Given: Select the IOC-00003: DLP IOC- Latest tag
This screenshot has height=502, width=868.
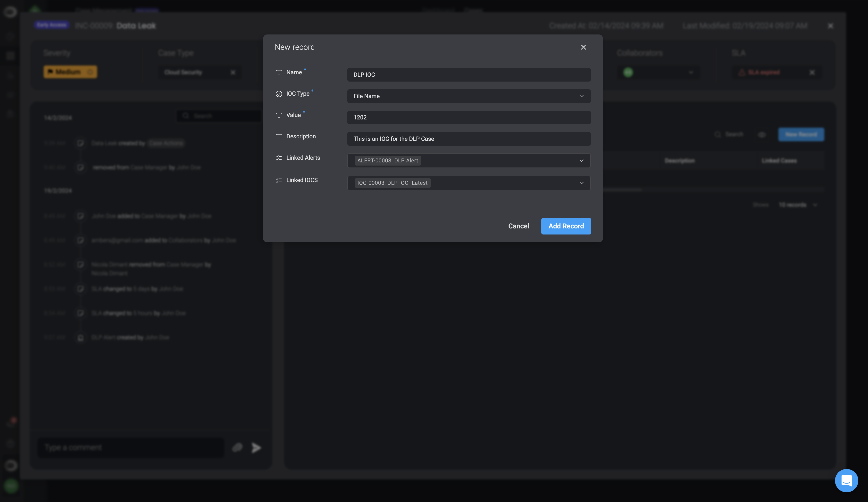Looking at the screenshot, I should click(392, 183).
